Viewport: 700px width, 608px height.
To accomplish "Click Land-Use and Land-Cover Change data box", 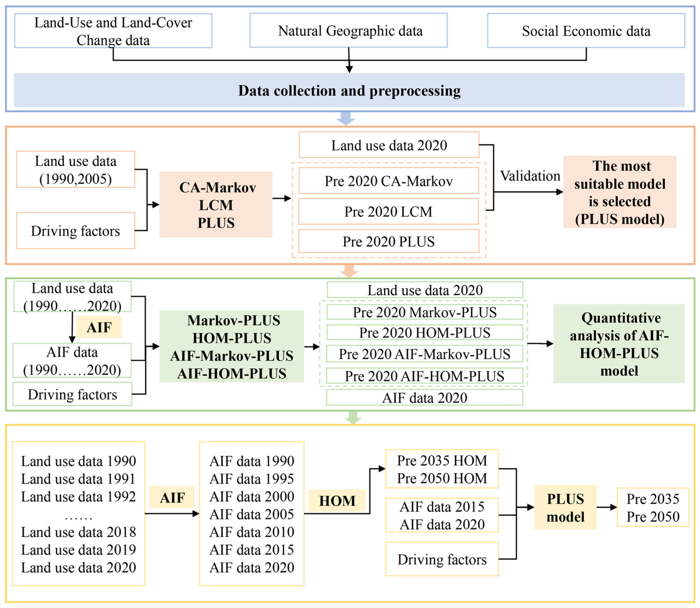I will [x=113, y=31].
